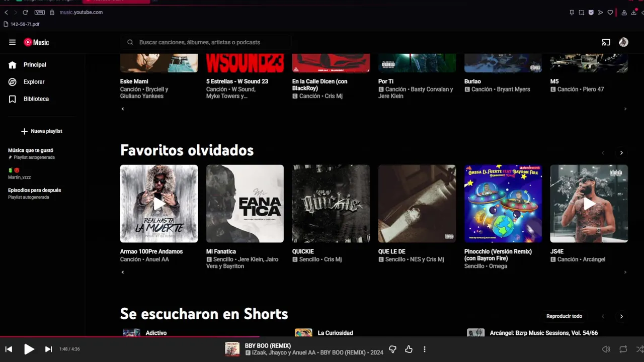Previous arrow in Favoritos olvidados header
Screen dimensions: 644x362
click(x=603, y=153)
